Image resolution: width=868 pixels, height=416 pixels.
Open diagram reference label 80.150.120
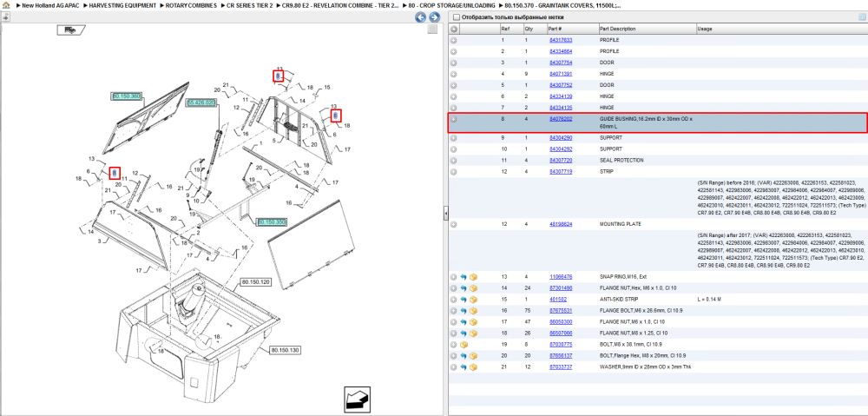coord(256,283)
